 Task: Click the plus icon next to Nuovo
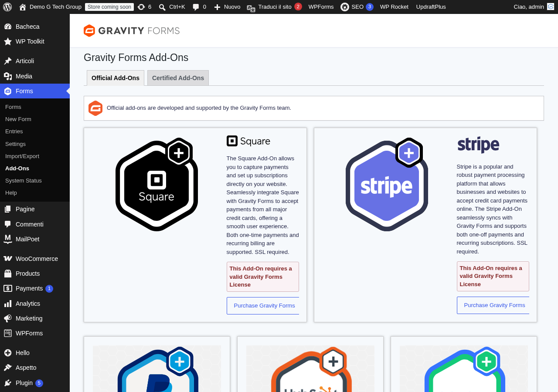pyautogui.click(x=217, y=7)
